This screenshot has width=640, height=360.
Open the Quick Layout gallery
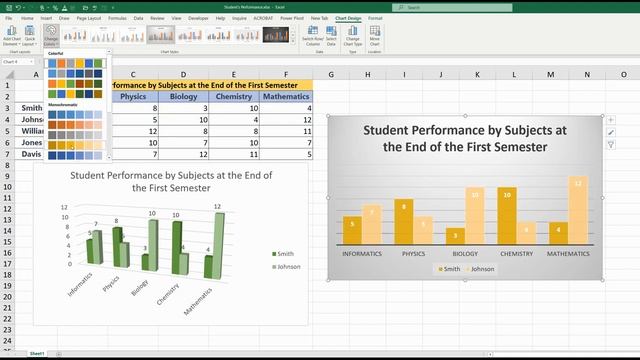coord(29,36)
